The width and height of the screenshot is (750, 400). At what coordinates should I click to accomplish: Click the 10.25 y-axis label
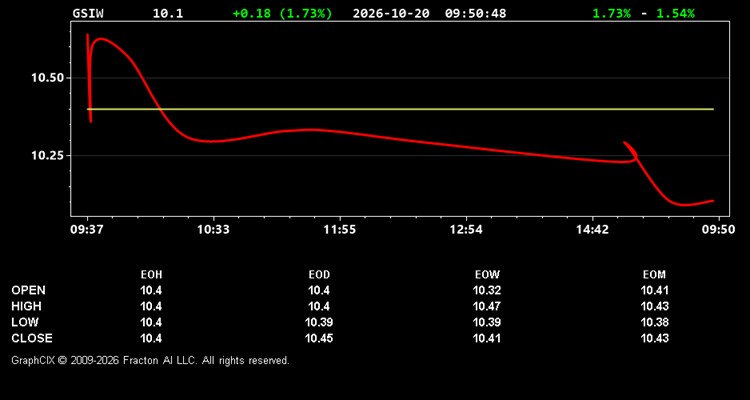click(48, 156)
